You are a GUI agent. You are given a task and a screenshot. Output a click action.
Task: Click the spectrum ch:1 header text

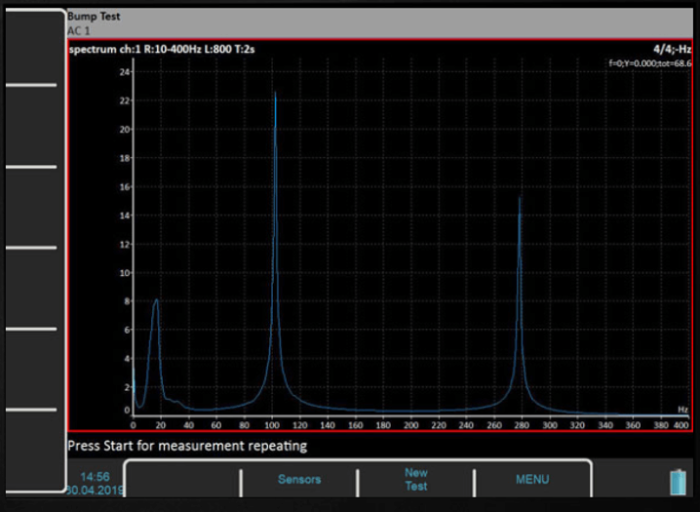161,49
